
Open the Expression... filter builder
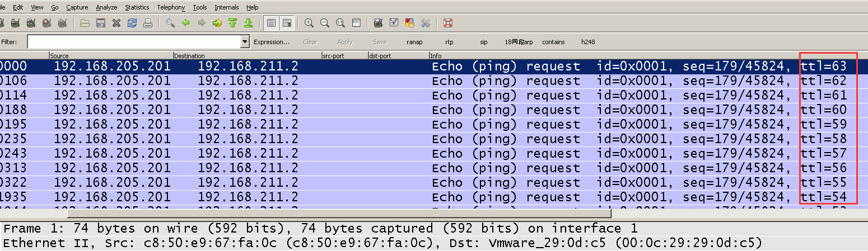[272, 42]
